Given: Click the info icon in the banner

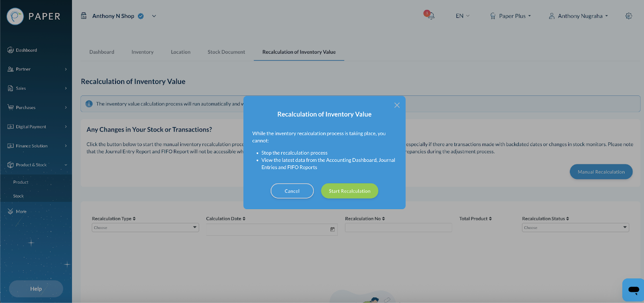Looking at the screenshot, I should pyautogui.click(x=89, y=104).
